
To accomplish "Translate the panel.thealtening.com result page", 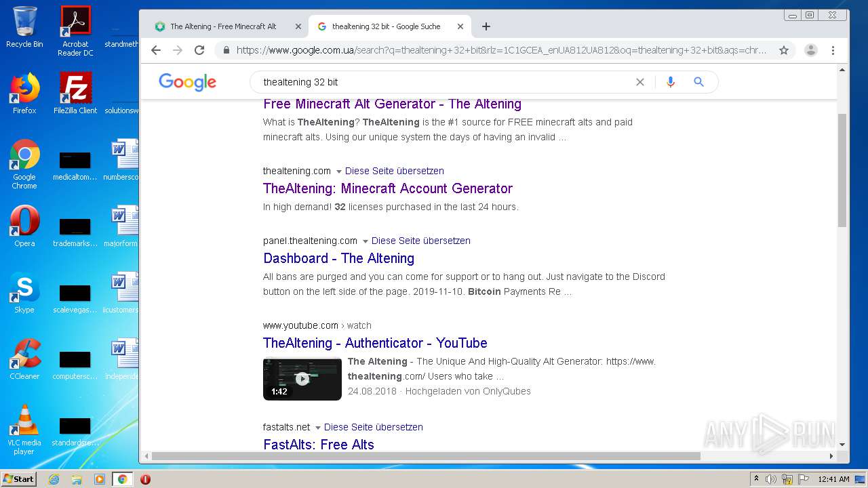I will click(421, 241).
